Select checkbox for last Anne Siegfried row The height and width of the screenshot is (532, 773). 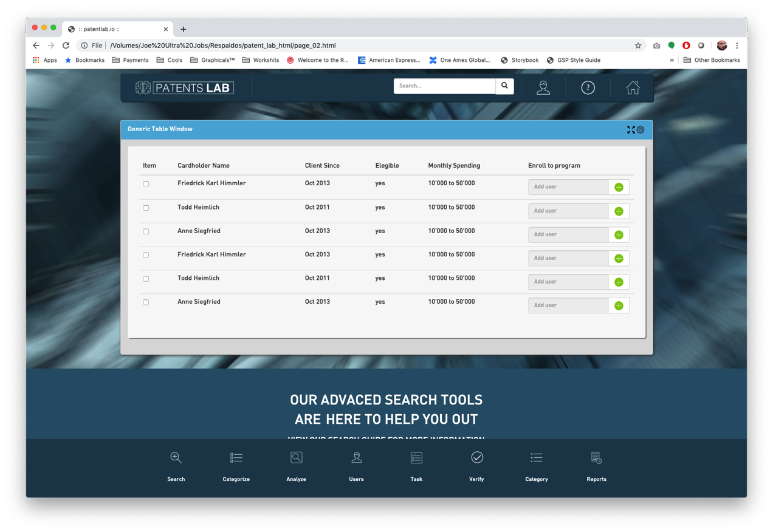[146, 302]
